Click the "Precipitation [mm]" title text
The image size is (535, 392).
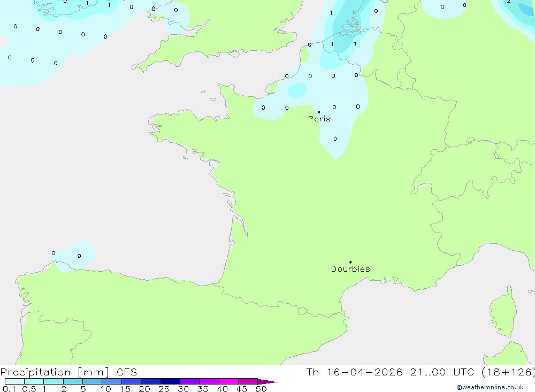[x=55, y=372]
